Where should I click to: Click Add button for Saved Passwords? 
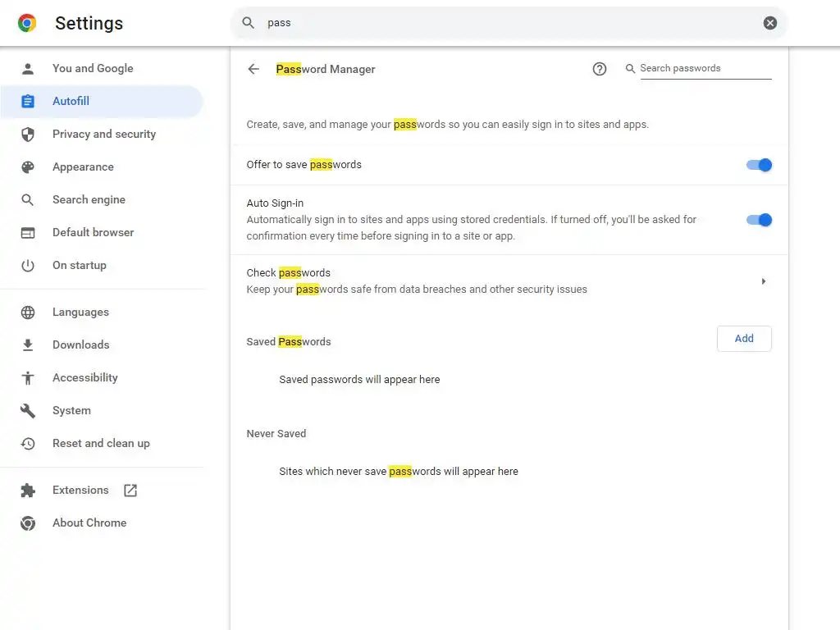pos(744,339)
